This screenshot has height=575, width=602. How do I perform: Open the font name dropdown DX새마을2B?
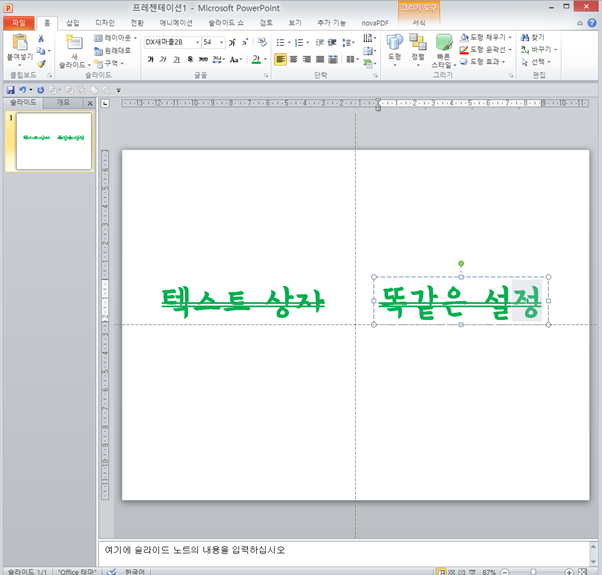click(x=197, y=42)
